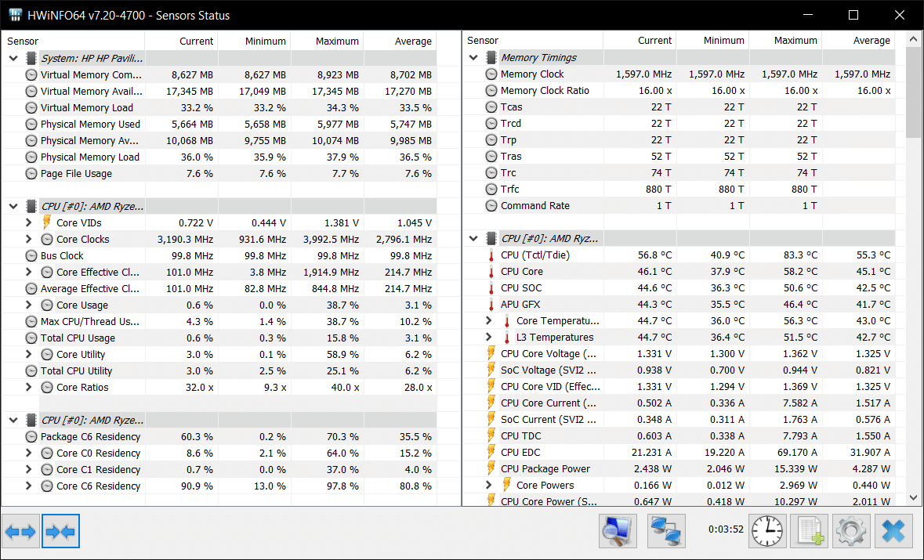The width and height of the screenshot is (924, 560).
Task: Click the scrollbar down arrow on right pane
Action: tap(913, 497)
